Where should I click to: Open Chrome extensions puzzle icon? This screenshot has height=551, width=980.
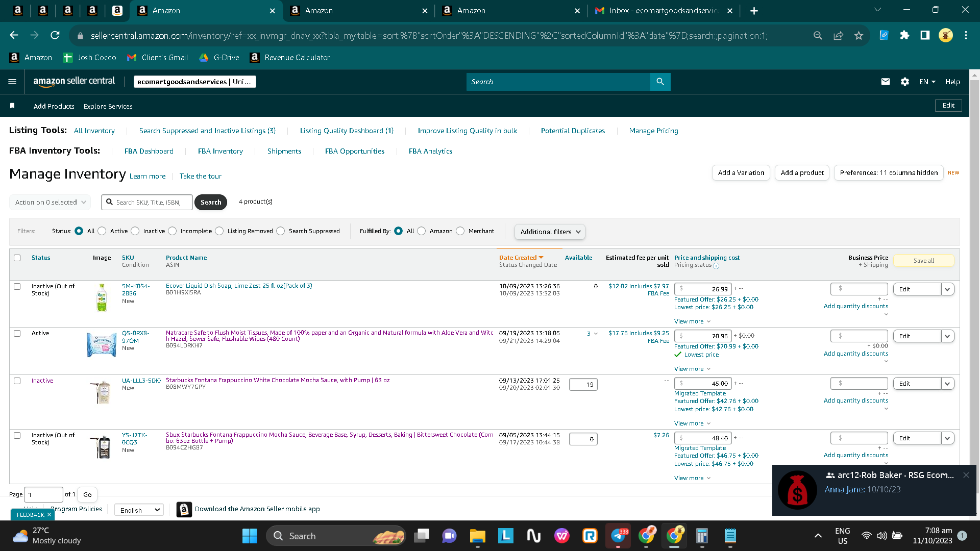click(x=904, y=35)
